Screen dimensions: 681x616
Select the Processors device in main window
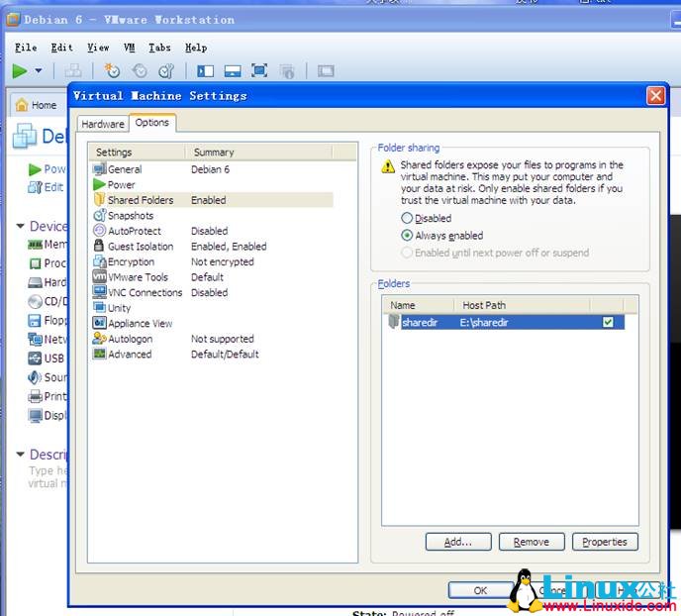[x=48, y=263]
